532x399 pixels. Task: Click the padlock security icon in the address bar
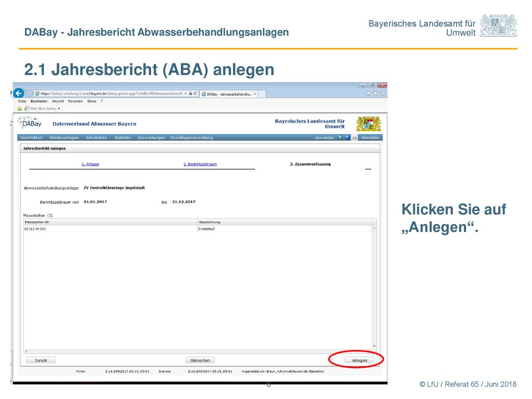pos(190,94)
